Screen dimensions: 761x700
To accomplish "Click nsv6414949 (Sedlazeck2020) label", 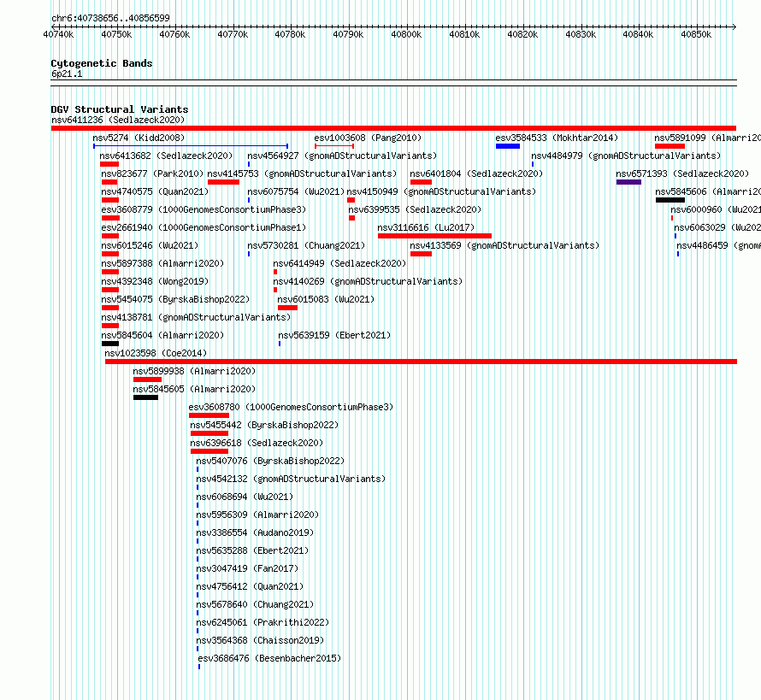I will tap(339, 263).
